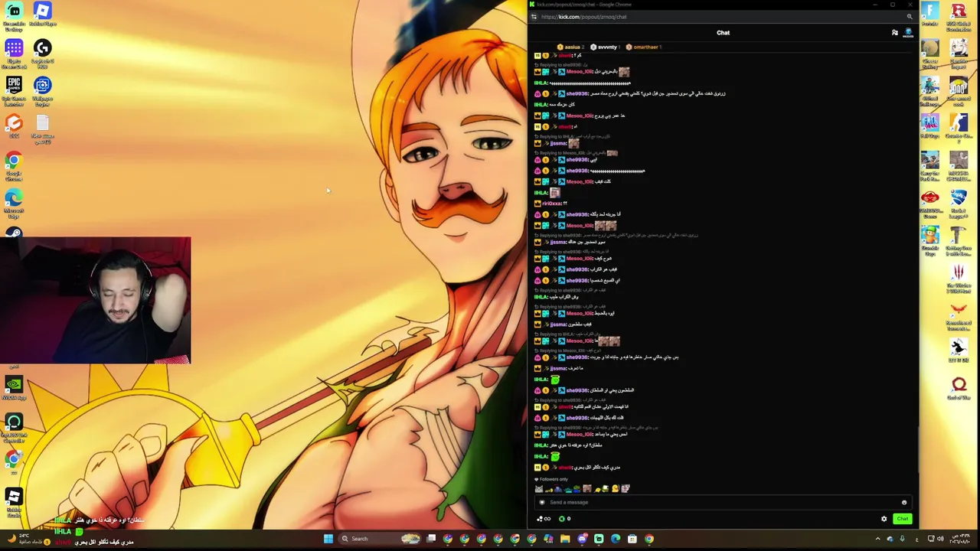Image resolution: width=980 pixels, height=551 pixels.
Task: Open Kicks balance showing 0
Action: coord(565,519)
